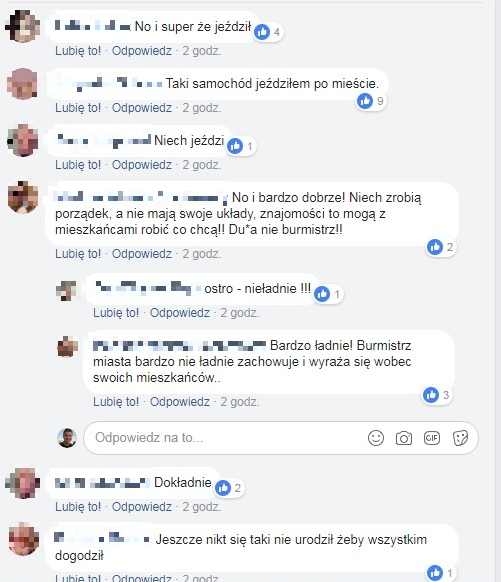Reply to the 'Bardzo ładnie! Burmistrz' reply
Screen dimensions: 501x582
click(180, 402)
